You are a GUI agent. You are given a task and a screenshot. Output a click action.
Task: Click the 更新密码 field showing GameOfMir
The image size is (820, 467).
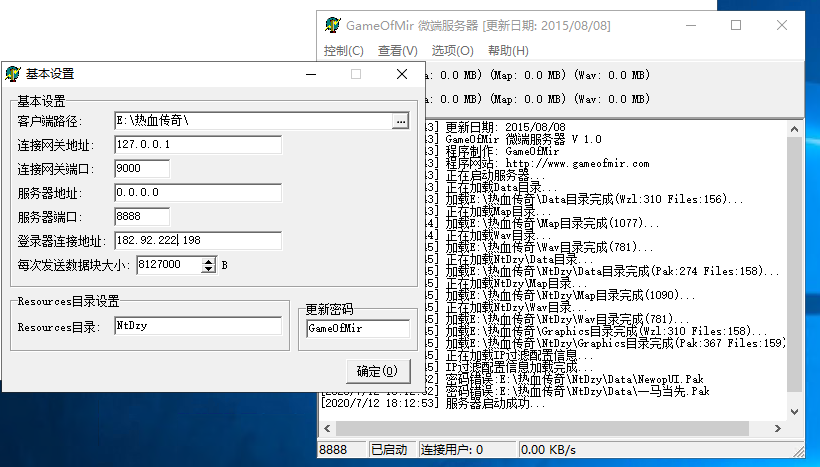(x=358, y=328)
